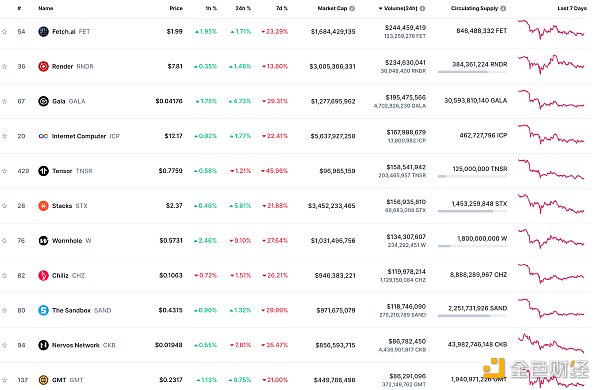600x390 pixels.
Task: Toggle watchlist star for Fetch.ai
Action: click(x=5, y=32)
